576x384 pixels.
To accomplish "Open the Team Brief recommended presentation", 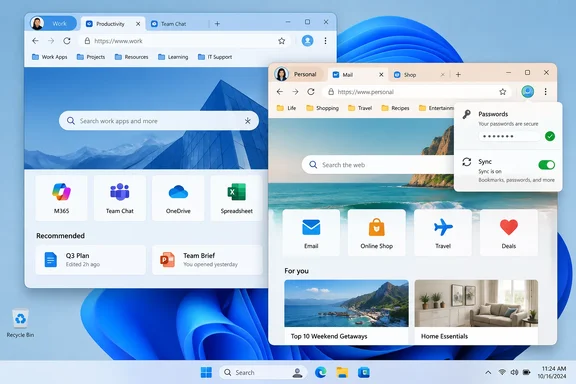I will point(208,260).
